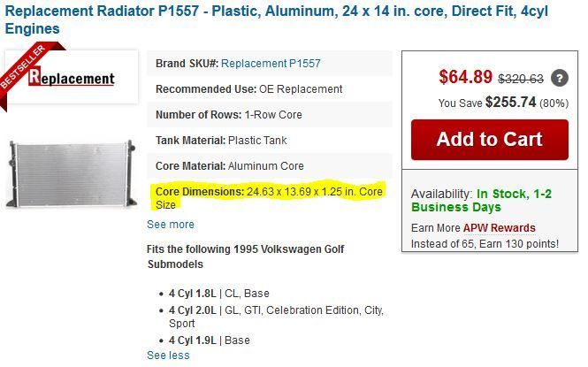Open the Replacement P1557 brand SKU link
The height and width of the screenshot is (367, 588).
[271, 64]
